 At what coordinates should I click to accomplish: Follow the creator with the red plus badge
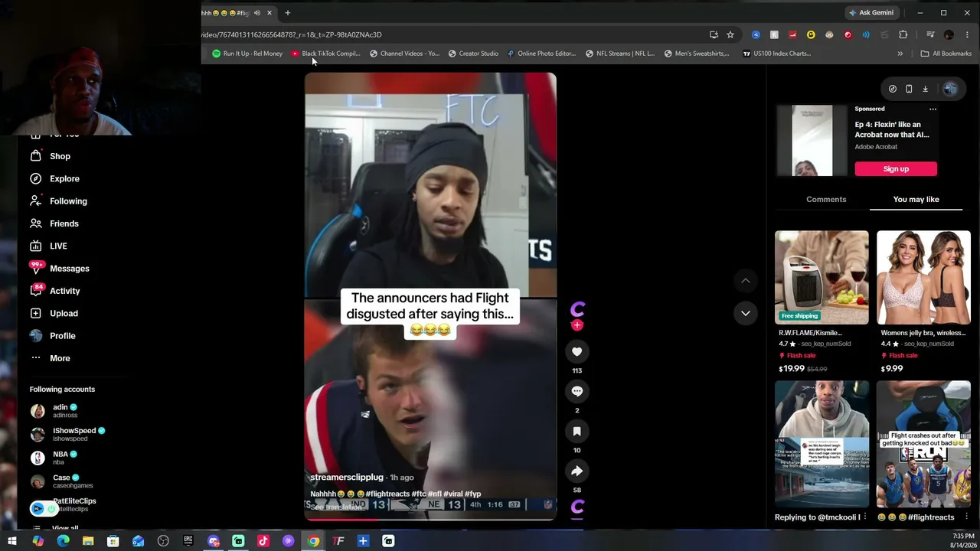click(x=577, y=325)
